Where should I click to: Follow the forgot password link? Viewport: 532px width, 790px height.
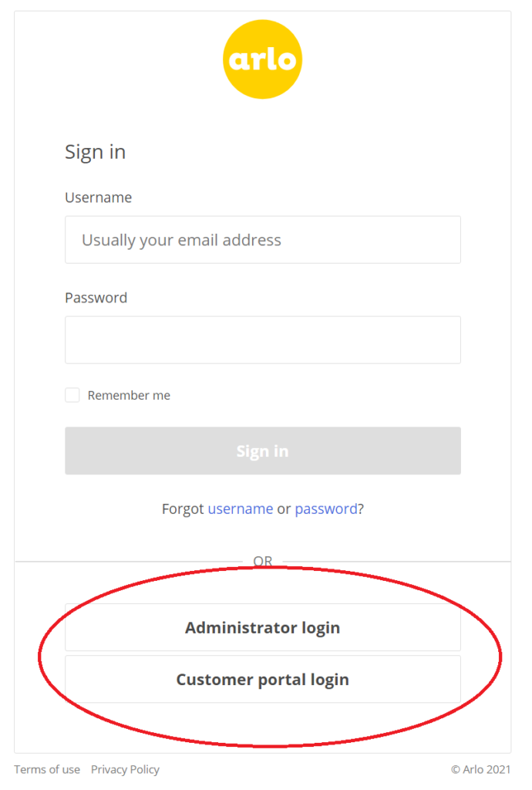pos(326,508)
